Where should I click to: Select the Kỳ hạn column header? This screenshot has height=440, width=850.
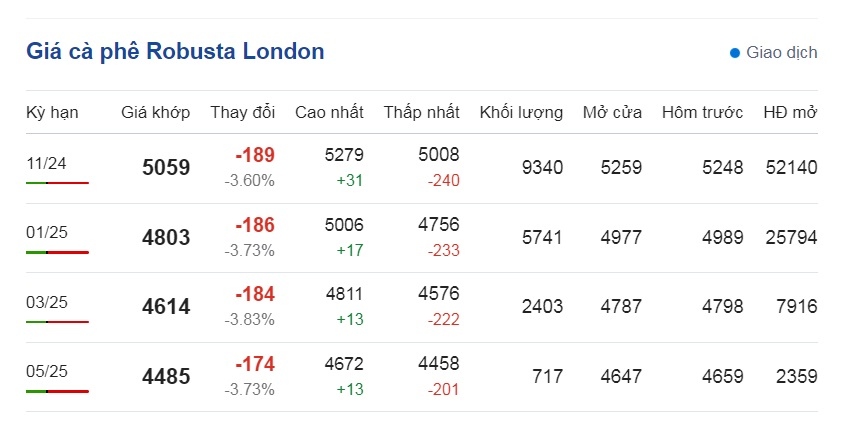click(x=52, y=113)
